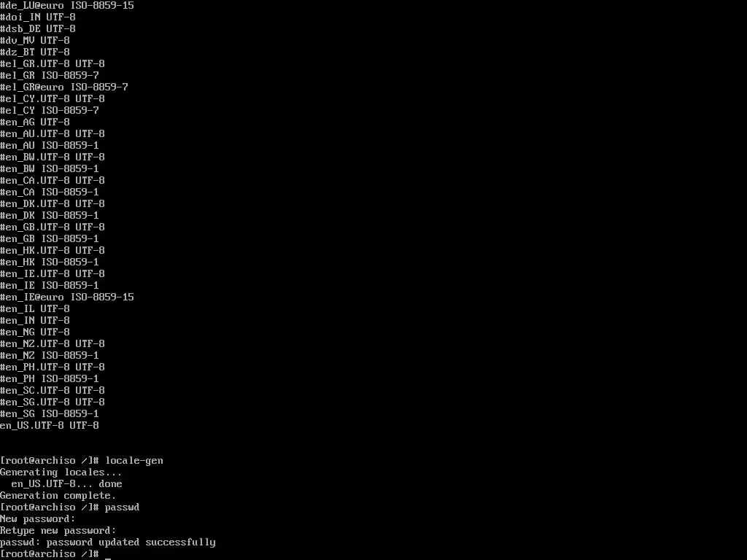Click the #en_GB.UTF-8 UTF-8 line
This screenshot has height=560, width=747.
pos(53,227)
